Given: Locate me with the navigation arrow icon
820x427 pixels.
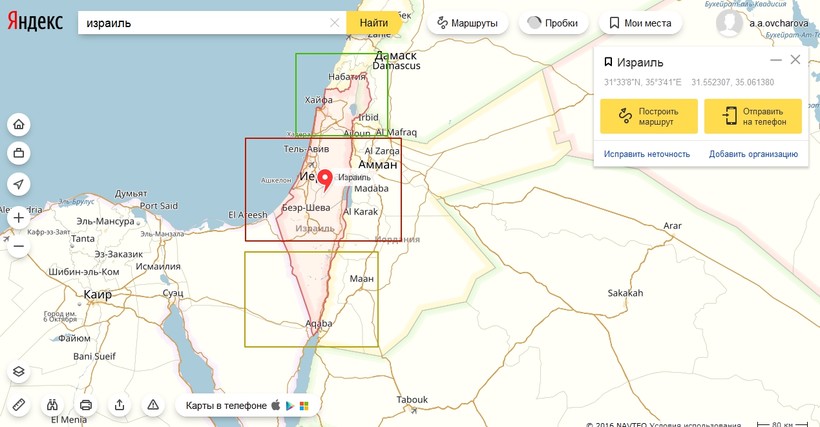Looking at the screenshot, I should (x=18, y=184).
